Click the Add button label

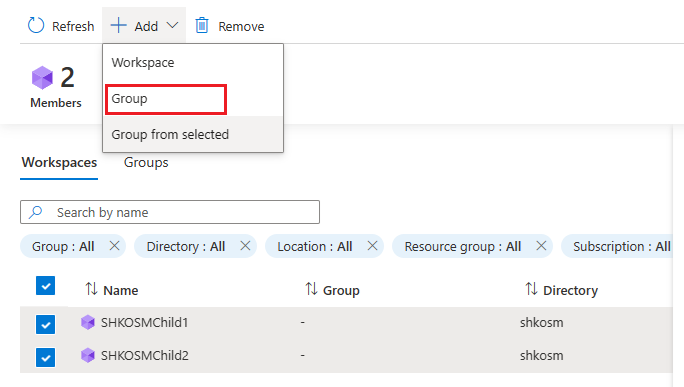pos(146,27)
